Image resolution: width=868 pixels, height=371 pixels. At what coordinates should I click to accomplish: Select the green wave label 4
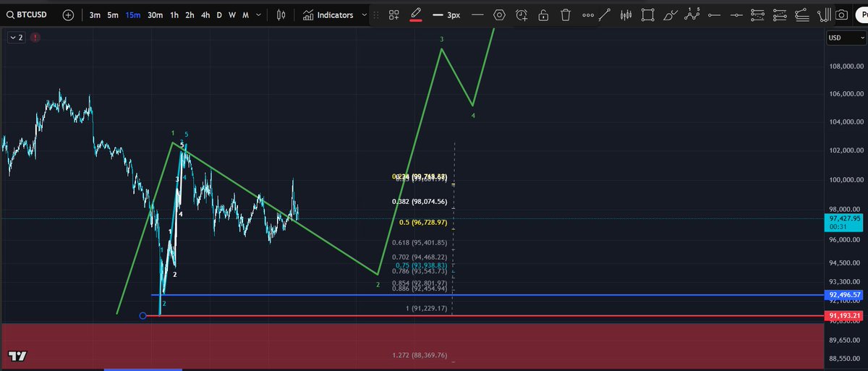(x=473, y=115)
